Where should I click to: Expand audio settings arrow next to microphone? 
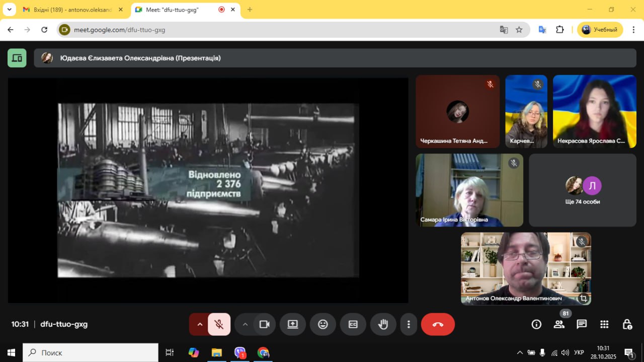[200, 324]
